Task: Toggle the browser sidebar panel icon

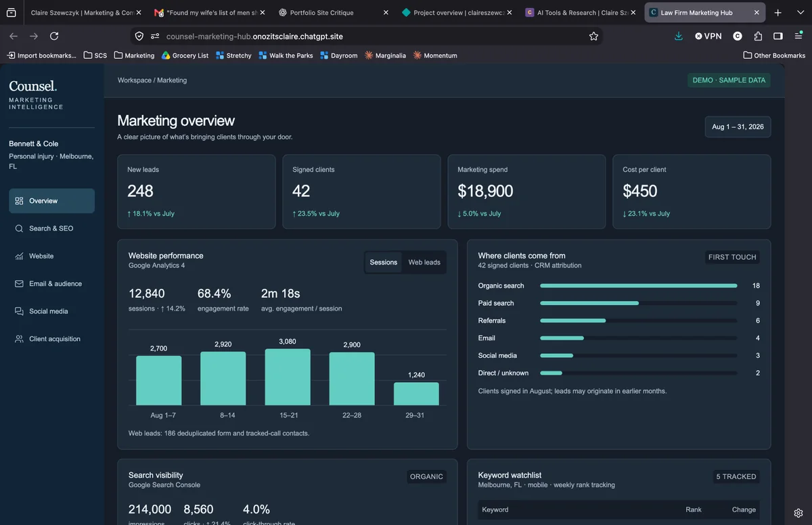Action: pyautogui.click(x=778, y=37)
